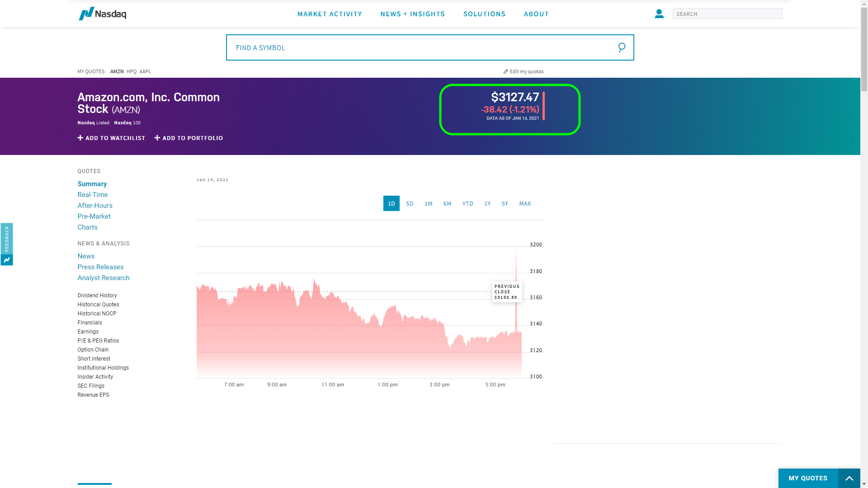This screenshot has width=868, height=488.
Task: Select the 1D chart range
Action: point(392,203)
